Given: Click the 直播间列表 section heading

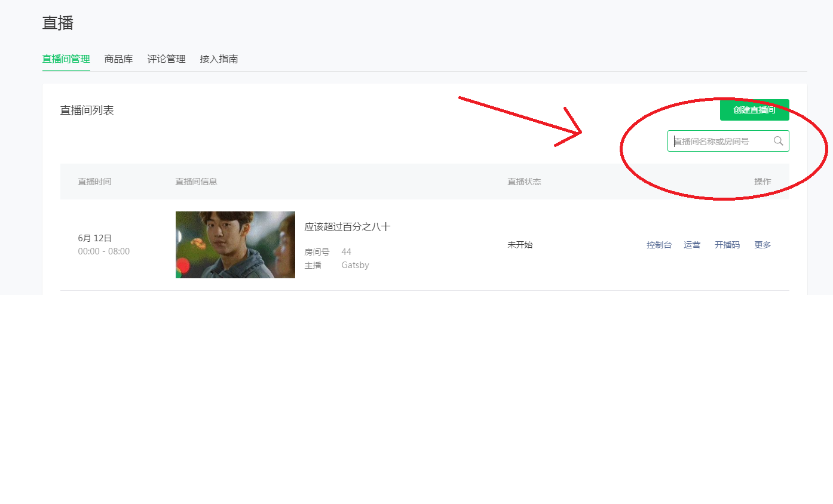Looking at the screenshot, I should [x=87, y=110].
